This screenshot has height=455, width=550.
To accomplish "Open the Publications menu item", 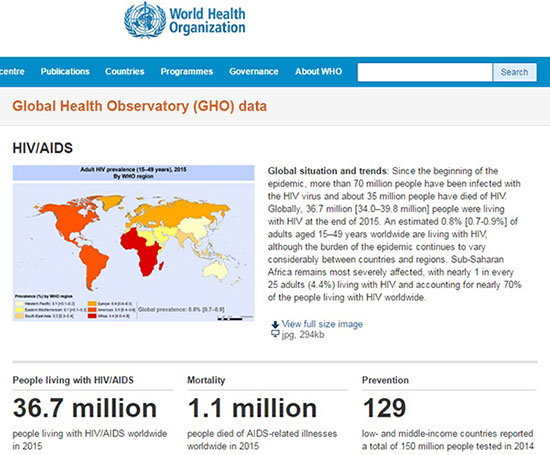I will [65, 72].
